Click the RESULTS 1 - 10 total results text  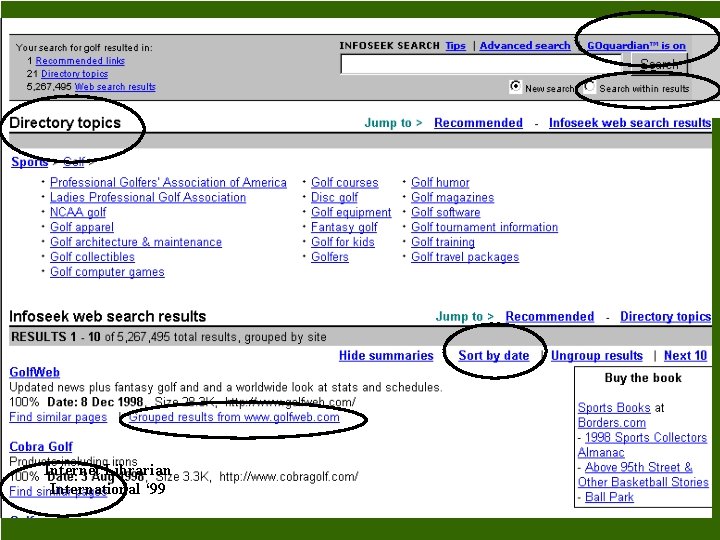pyautogui.click(x=169, y=337)
